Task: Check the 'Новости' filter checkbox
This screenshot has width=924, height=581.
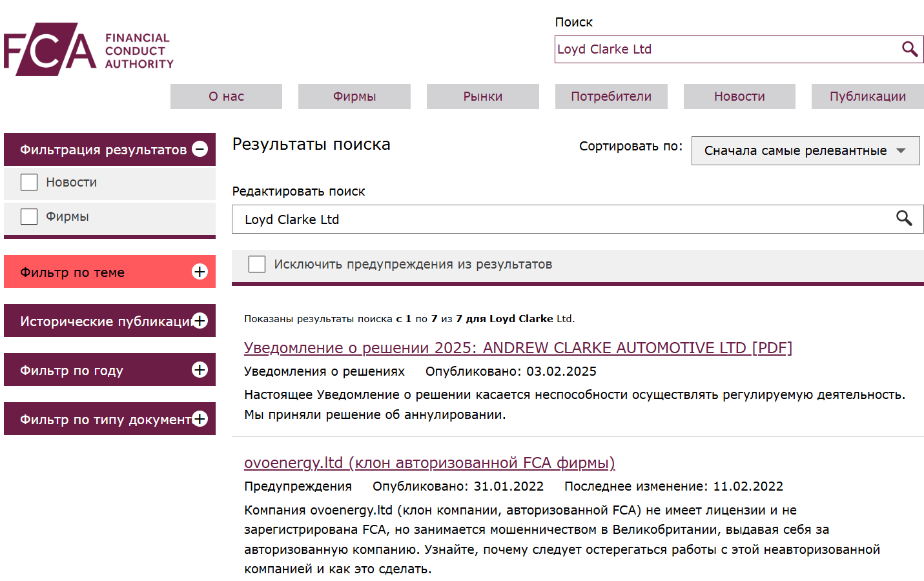Action: pyautogui.click(x=29, y=183)
